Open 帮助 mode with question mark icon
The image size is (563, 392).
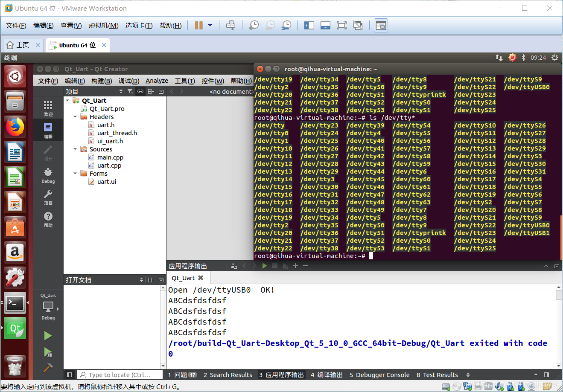pyautogui.click(x=48, y=220)
